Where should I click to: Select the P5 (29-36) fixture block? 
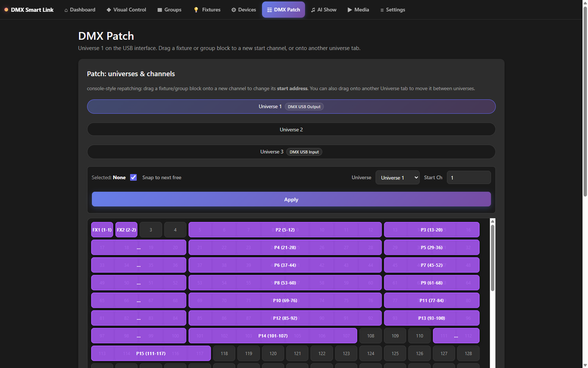click(x=432, y=247)
